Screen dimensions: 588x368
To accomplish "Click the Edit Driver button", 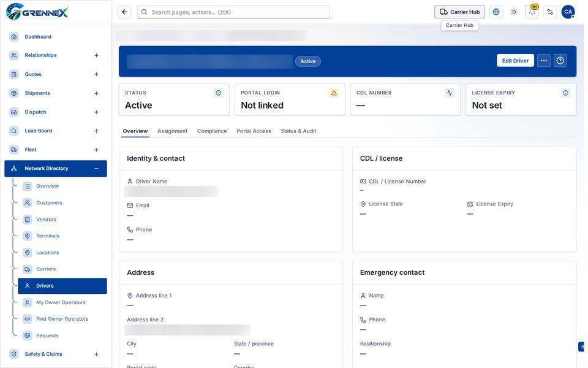I will (515, 61).
